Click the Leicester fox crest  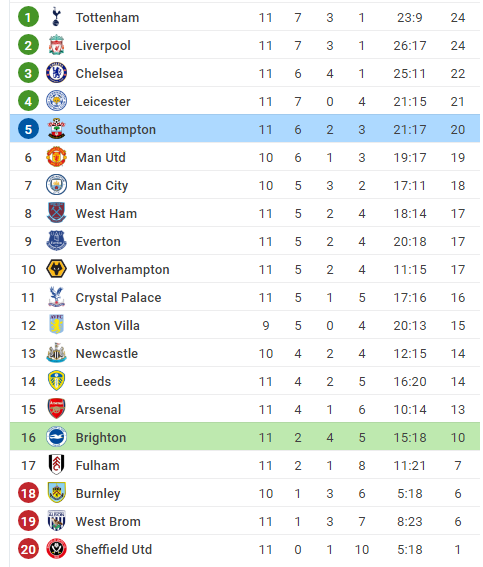tap(56, 101)
